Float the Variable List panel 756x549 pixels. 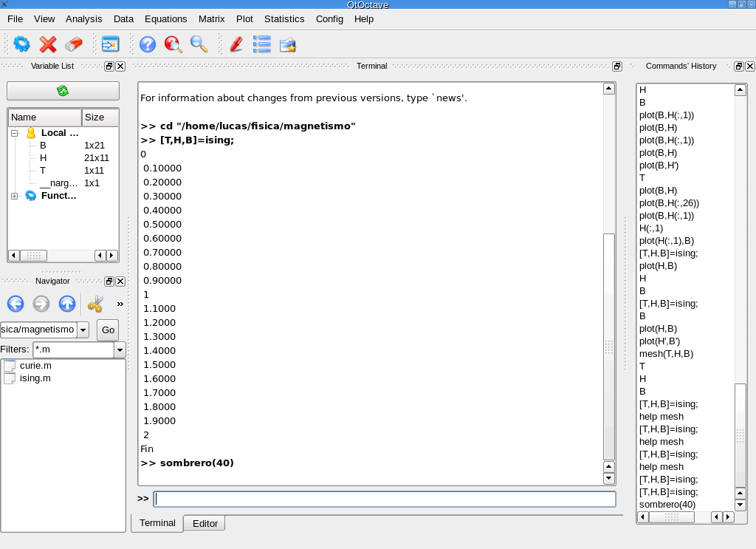point(109,67)
